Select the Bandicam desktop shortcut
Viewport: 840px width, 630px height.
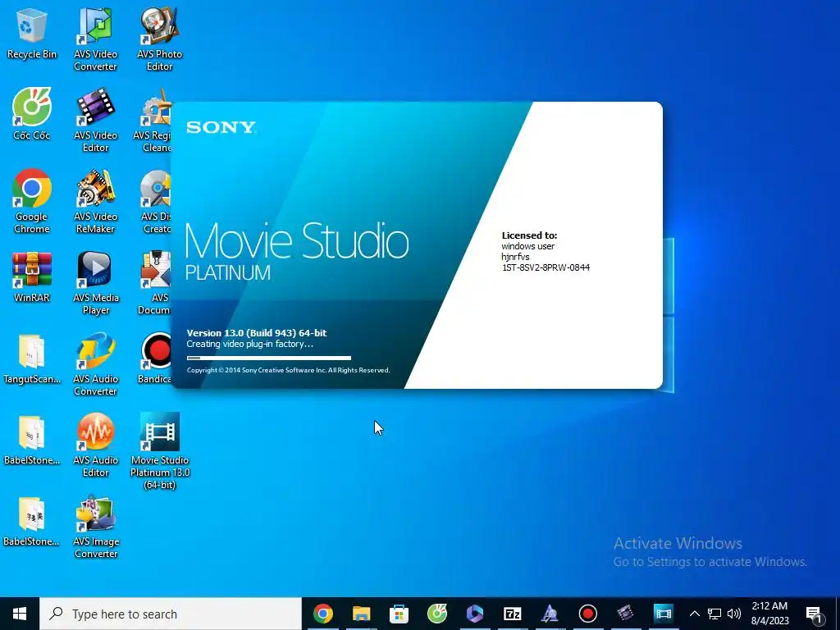coord(155,359)
